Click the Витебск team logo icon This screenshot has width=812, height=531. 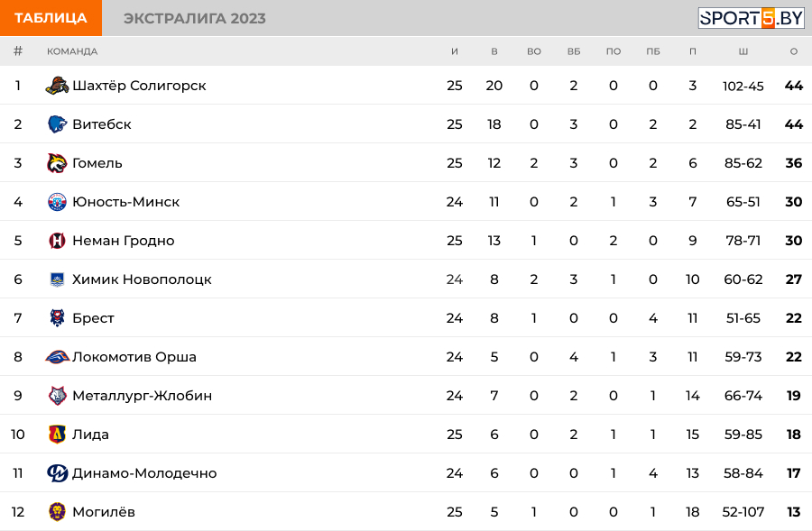click(57, 124)
